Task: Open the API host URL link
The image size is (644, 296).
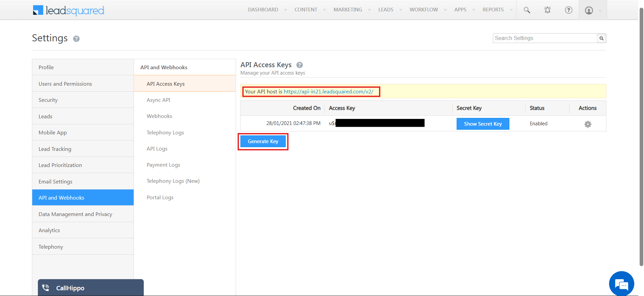Action: click(328, 91)
